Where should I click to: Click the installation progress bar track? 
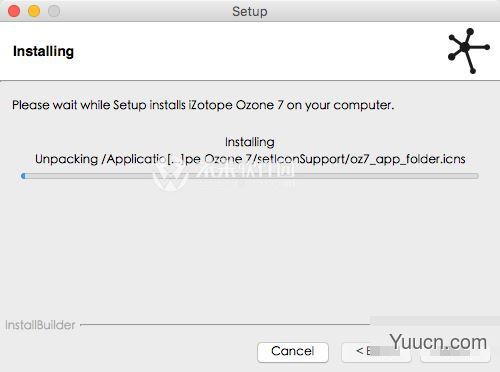pos(250,176)
